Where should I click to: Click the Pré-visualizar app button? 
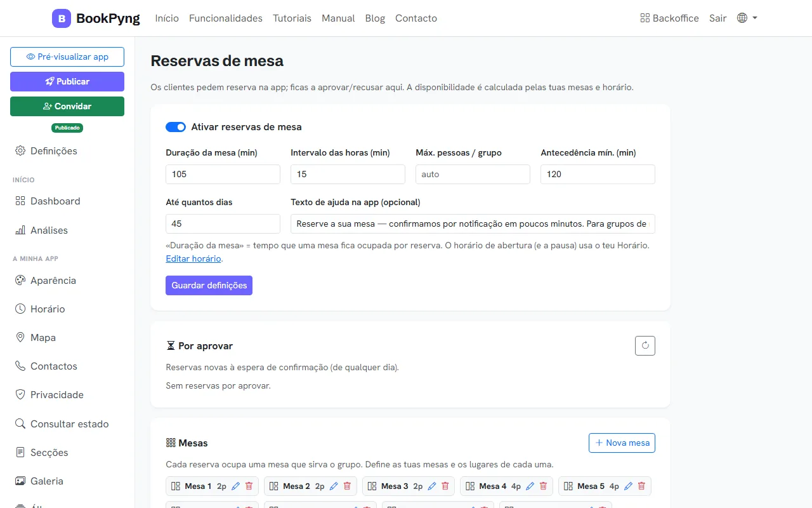pos(67,57)
